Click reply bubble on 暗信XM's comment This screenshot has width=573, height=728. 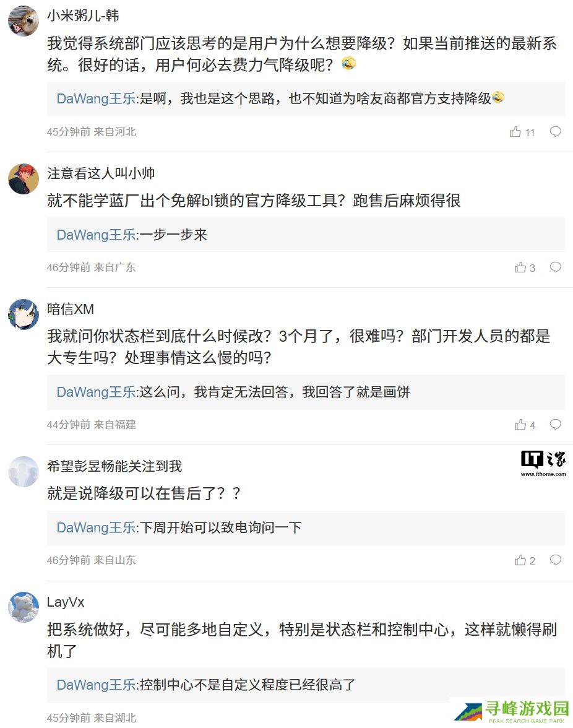coord(556,424)
